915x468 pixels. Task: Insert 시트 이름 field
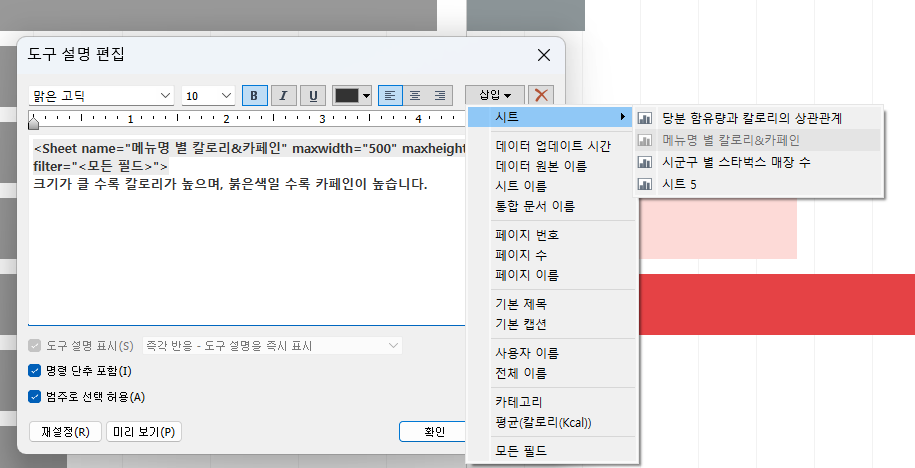521,186
